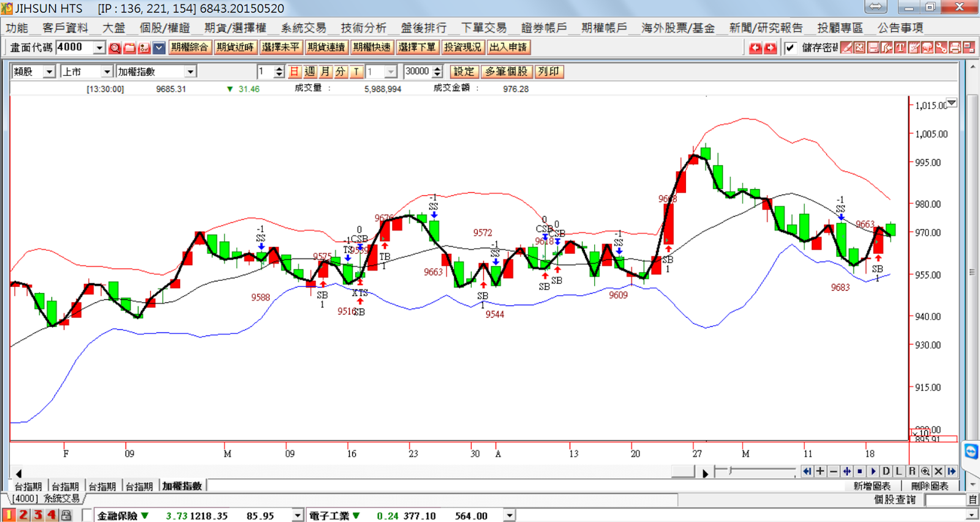The image size is (980, 522).
Task: Click the red right arrow forward icon
Action: click(x=770, y=48)
